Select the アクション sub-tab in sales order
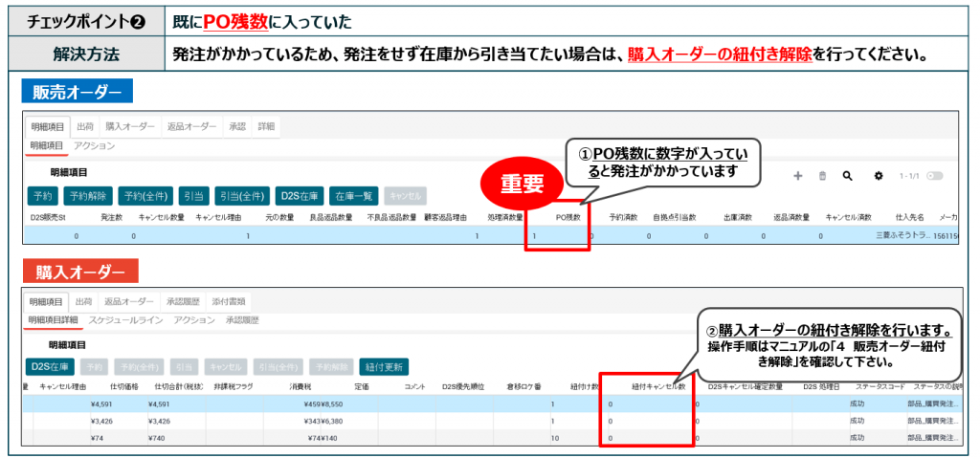 (94, 146)
